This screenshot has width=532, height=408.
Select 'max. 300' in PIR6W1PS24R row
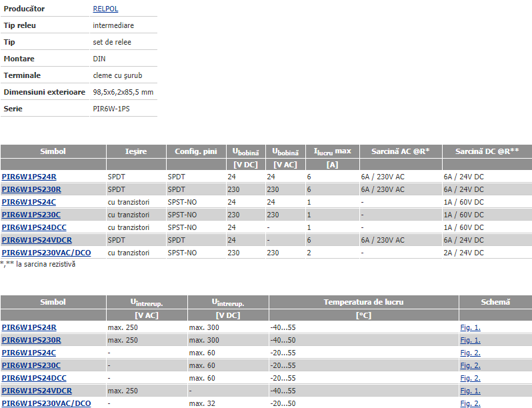click(204, 327)
